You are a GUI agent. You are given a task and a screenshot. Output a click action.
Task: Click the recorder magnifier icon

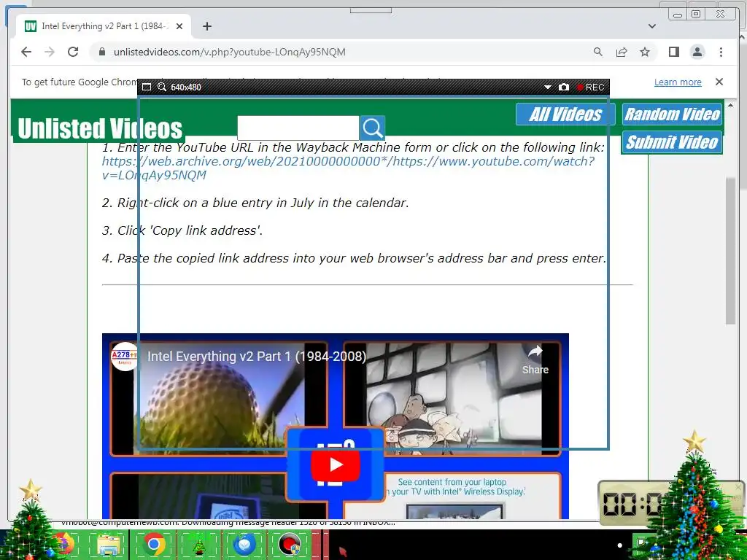click(161, 87)
